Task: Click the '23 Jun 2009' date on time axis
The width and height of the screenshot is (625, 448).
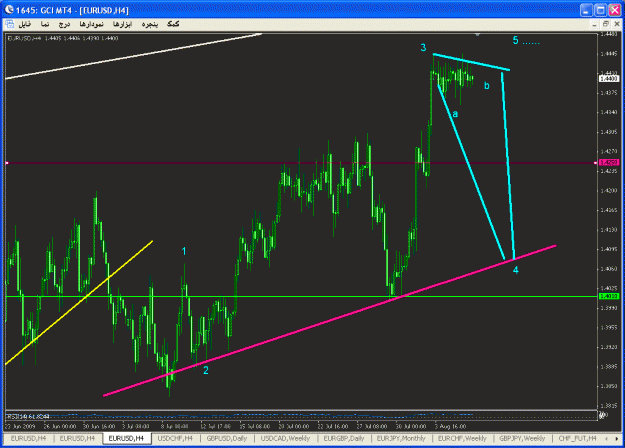Action: 20,426
